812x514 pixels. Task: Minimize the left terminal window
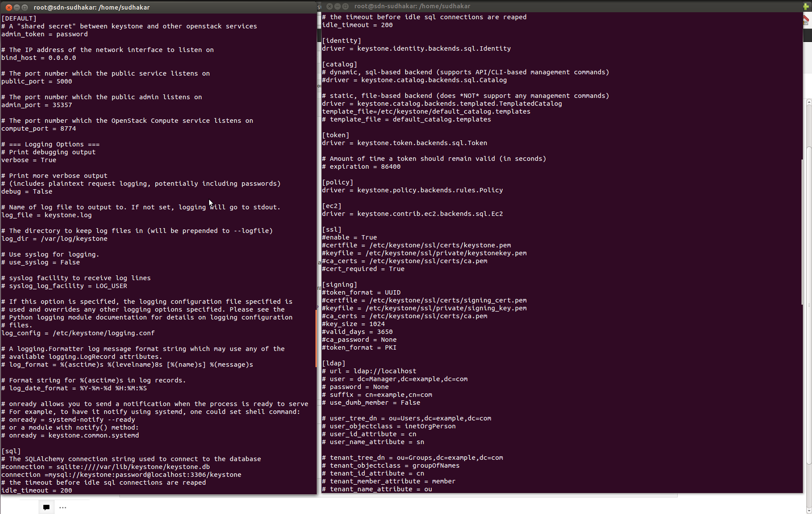[17, 7]
